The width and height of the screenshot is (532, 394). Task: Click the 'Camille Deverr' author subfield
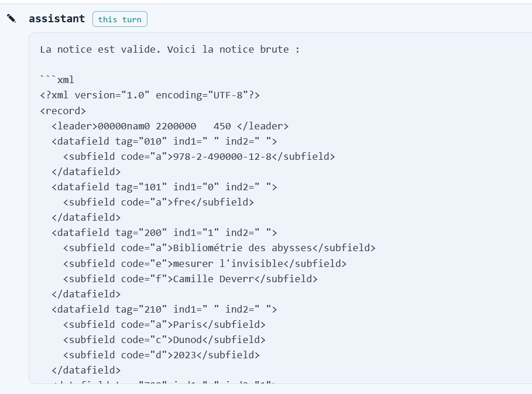190,279
